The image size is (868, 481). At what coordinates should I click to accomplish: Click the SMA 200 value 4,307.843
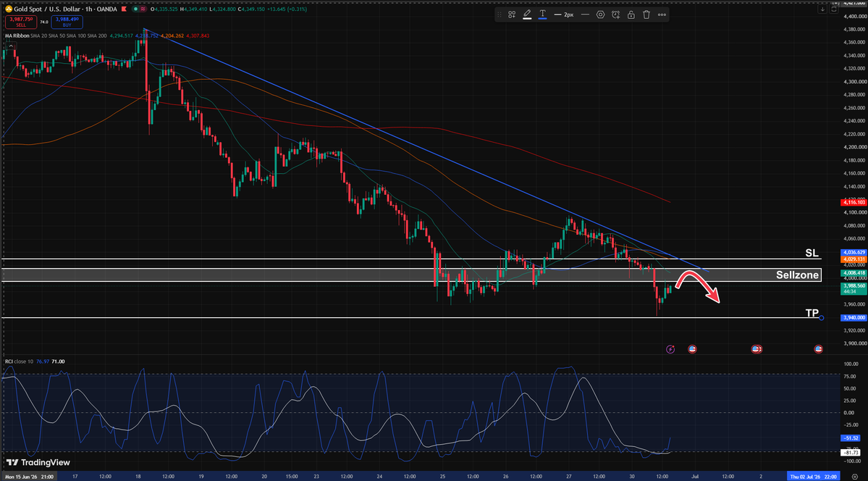(x=198, y=35)
